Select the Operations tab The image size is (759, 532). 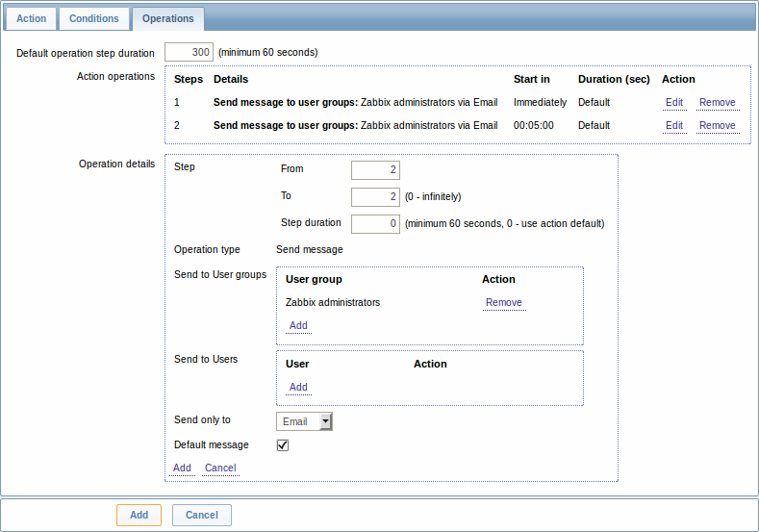click(168, 18)
